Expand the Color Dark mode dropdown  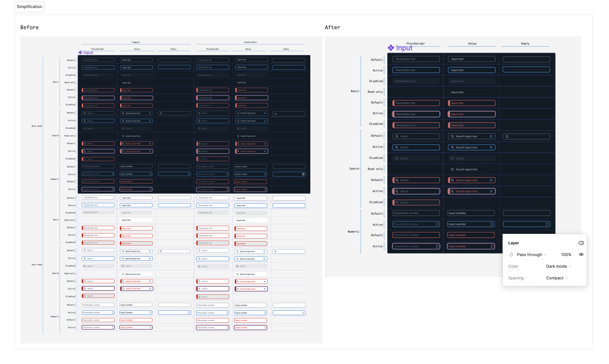(559, 266)
